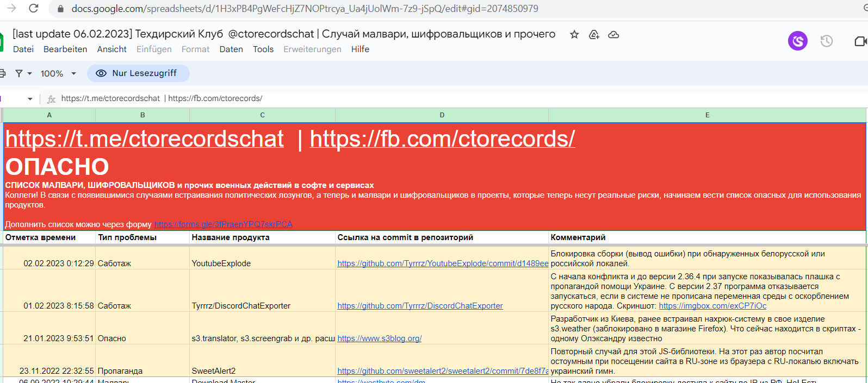Select column D header

[x=442, y=115]
